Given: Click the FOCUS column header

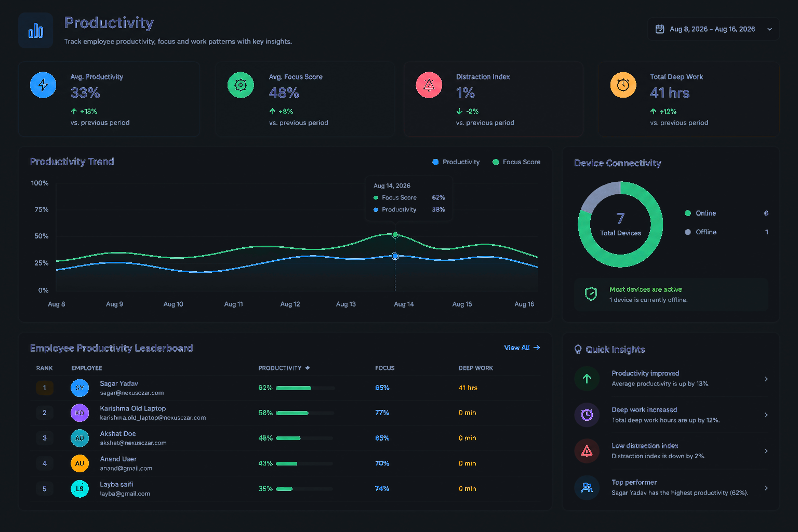Looking at the screenshot, I should pos(385,368).
